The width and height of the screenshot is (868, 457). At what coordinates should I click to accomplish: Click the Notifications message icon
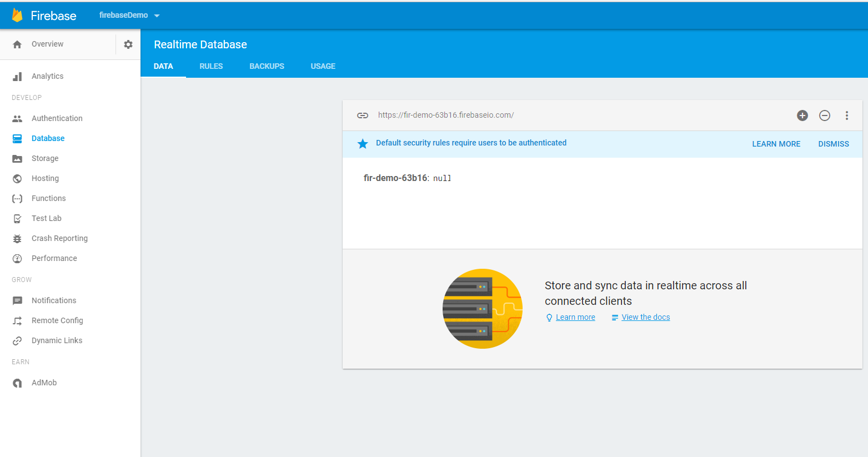(x=17, y=301)
